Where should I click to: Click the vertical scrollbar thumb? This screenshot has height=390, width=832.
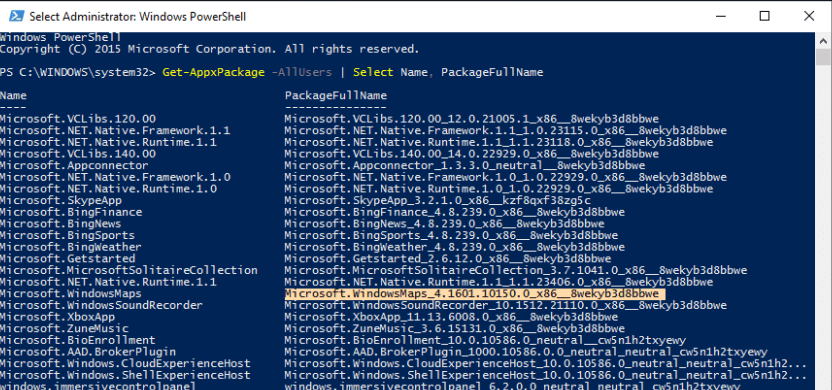(x=823, y=56)
